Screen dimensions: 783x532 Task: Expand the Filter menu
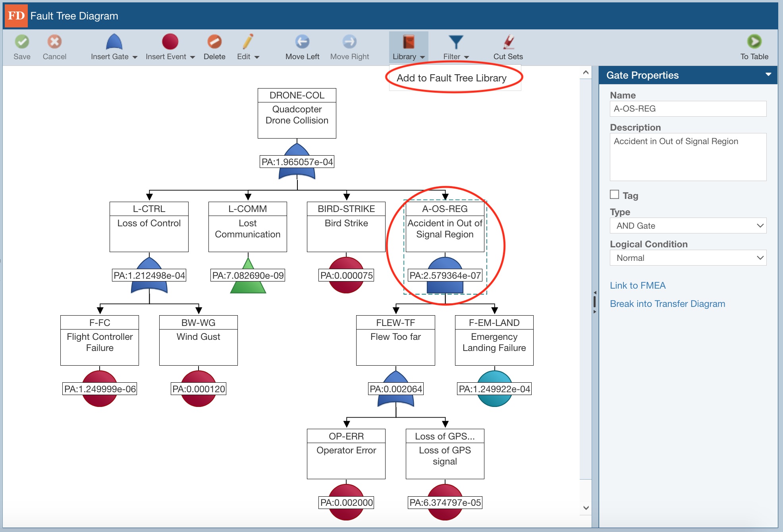point(456,46)
